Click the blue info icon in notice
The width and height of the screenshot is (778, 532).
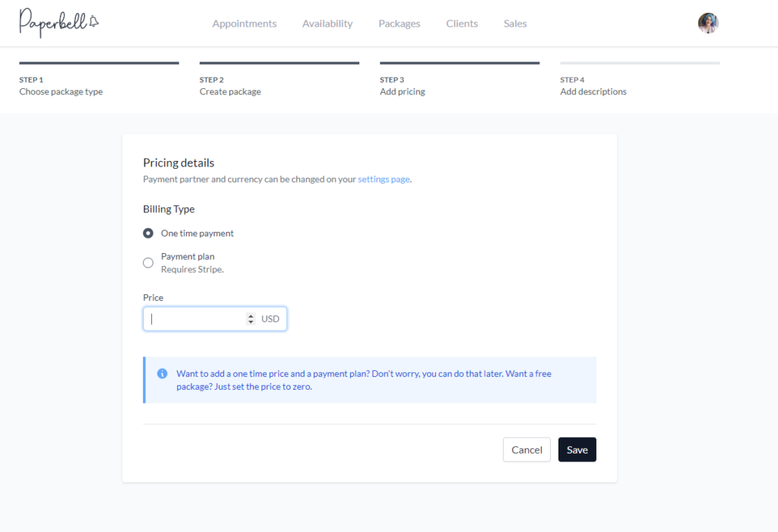point(163,374)
